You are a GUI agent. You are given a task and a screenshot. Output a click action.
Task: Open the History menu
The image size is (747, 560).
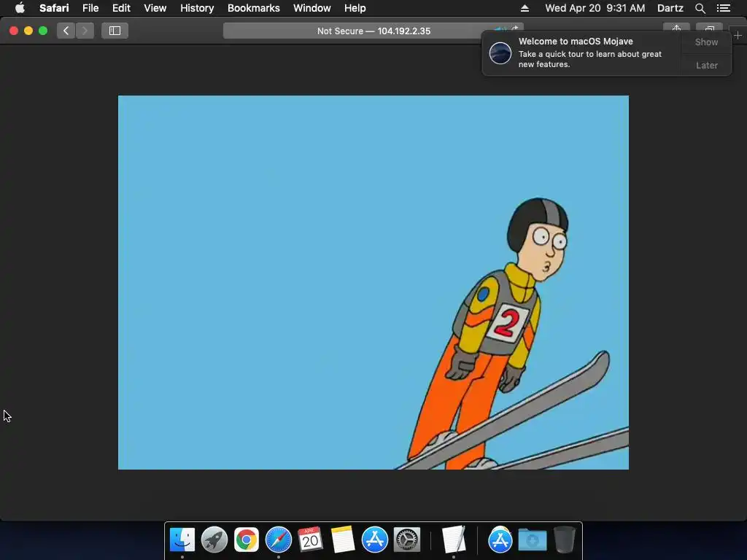197,8
